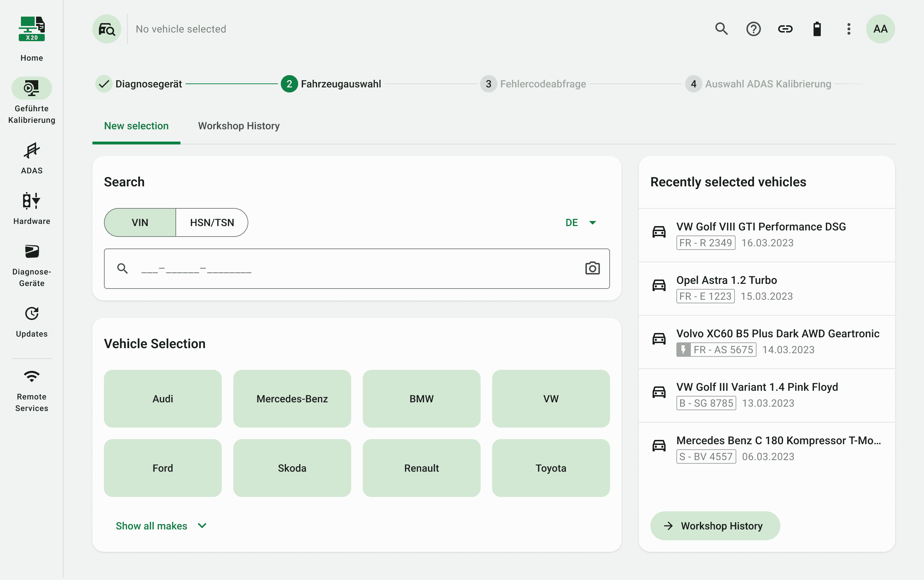
Task: Open Remote Services wifi icon
Action: [32, 376]
